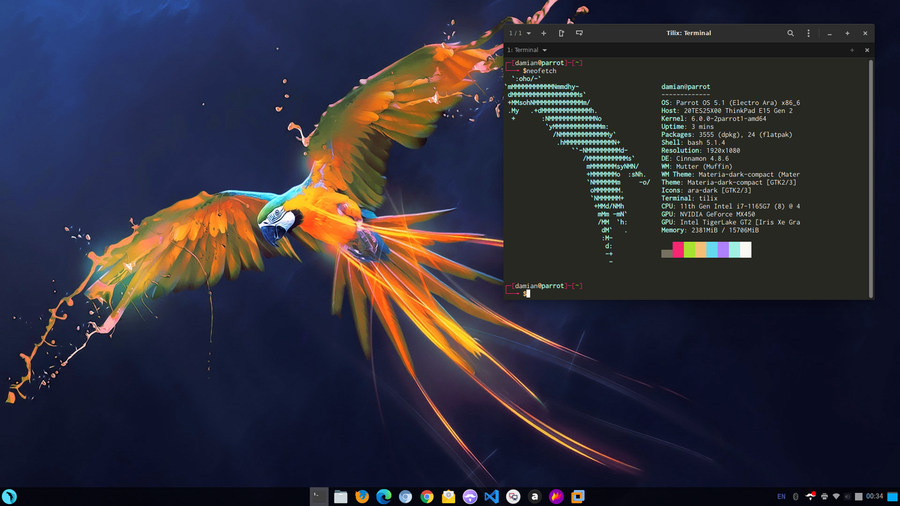Click the blue show desktop button
The width and height of the screenshot is (900, 506).
click(893, 497)
